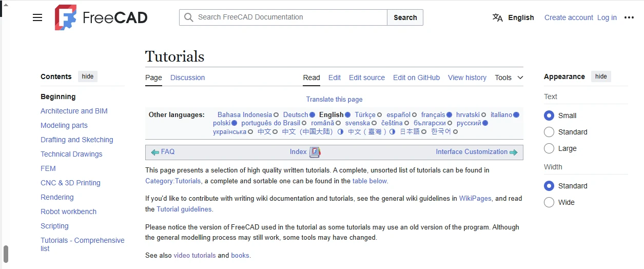Select Large text size
The height and width of the screenshot is (269, 644).
(x=549, y=148)
